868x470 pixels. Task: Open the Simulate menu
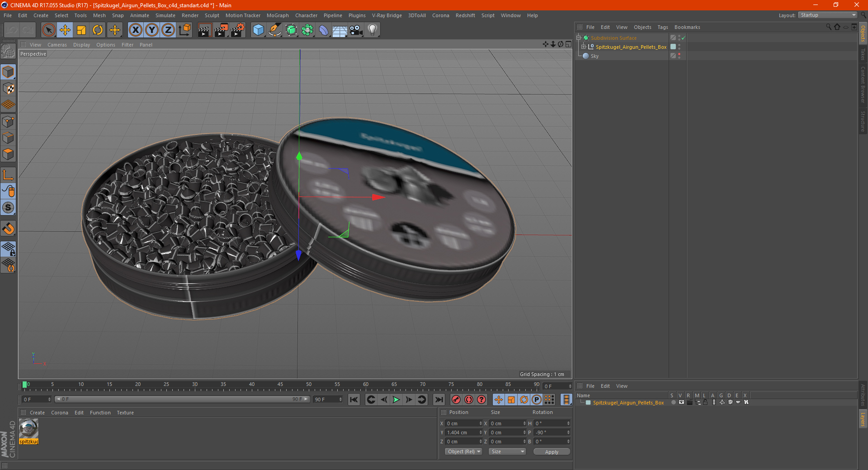pyautogui.click(x=165, y=15)
